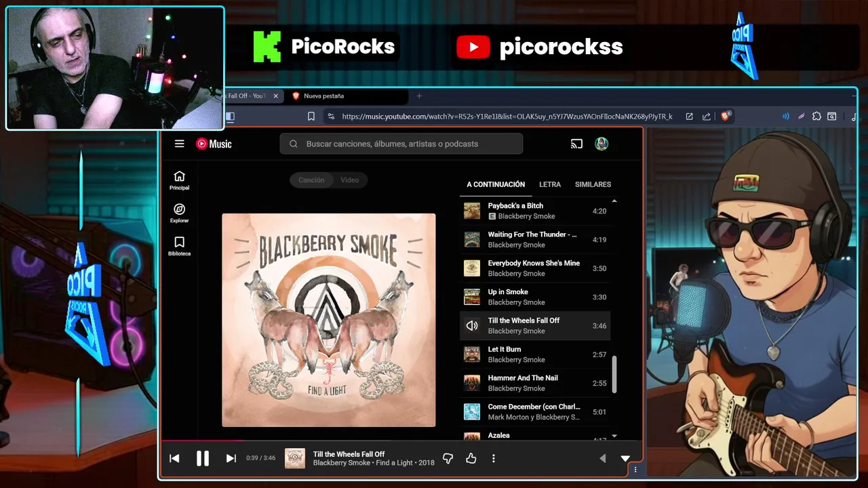The image size is (868, 488).
Task: Click the Find a Light album artwork
Action: pyautogui.click(x=329, y=320)
